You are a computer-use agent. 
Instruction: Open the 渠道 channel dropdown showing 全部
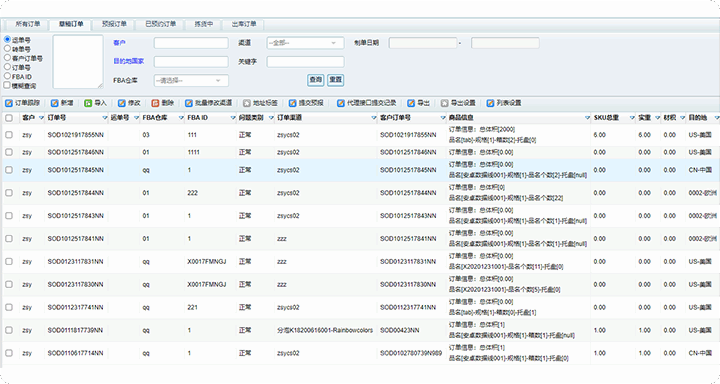coord(305,43)
